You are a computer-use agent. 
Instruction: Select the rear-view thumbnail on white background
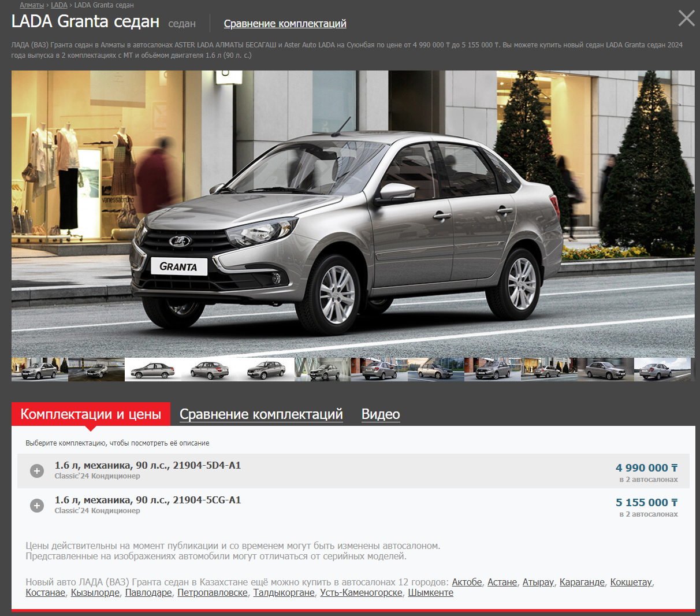pyautogui.click(x=210, y=369)
